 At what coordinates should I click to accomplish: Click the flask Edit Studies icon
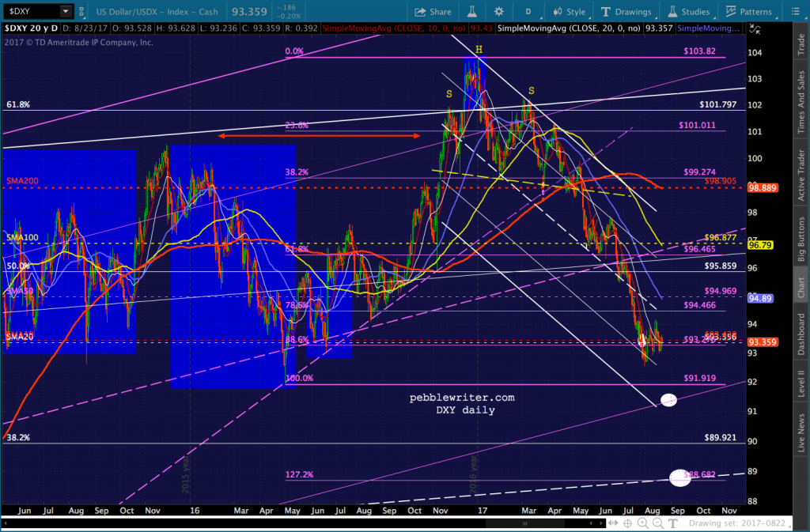[472, 11]
